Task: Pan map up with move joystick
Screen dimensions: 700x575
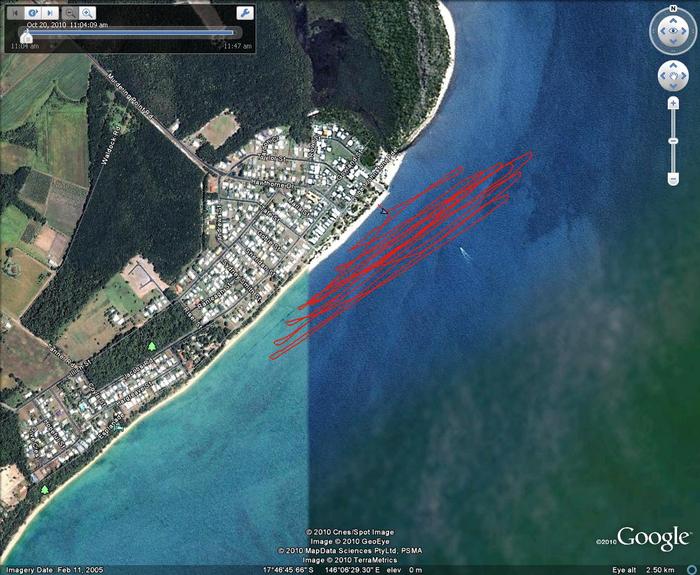Action: click(672, 67)
